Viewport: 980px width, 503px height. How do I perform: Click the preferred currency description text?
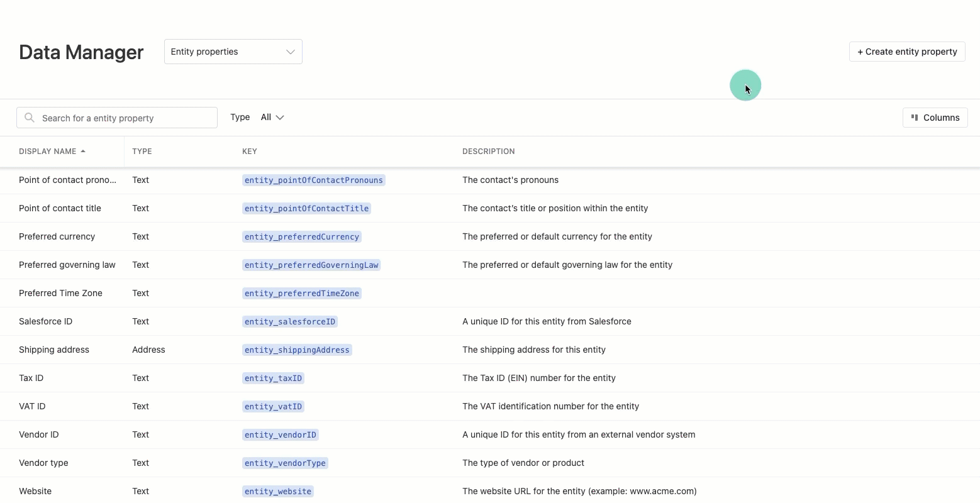tap(557, 236)
